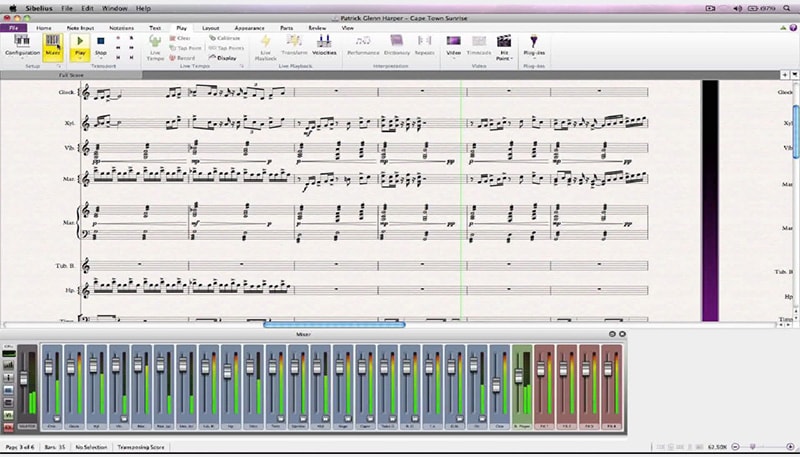Click the zoom in plus button
The width and height of the screenshot is (800, 457).
click(x=790, y=447)
